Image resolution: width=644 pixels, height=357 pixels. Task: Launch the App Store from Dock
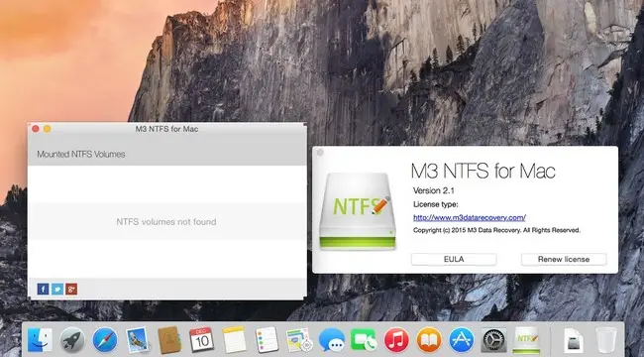462,340
